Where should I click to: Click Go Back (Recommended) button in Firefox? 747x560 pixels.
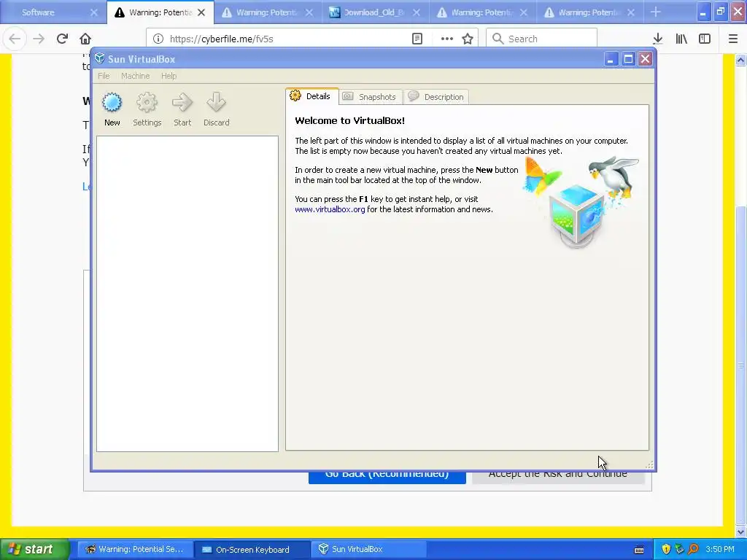coord(387,478)
